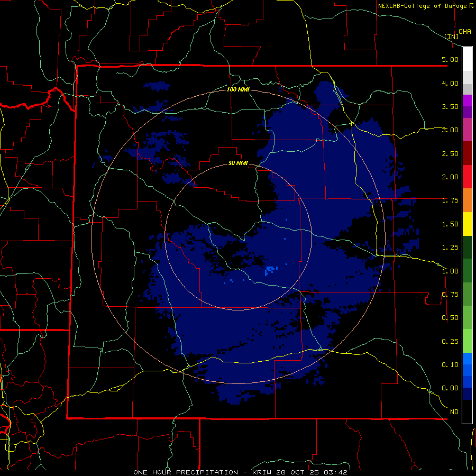Click the 100 NMI range ring label
Viewport: 476px width, 476px height.
click(238, 89)
